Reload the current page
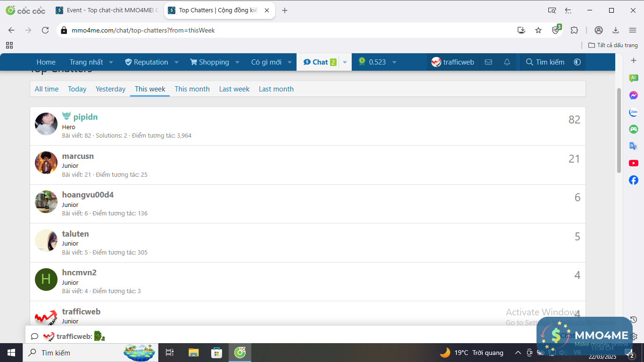The height and width of the screenshot is (362, 644). [45, 30]
